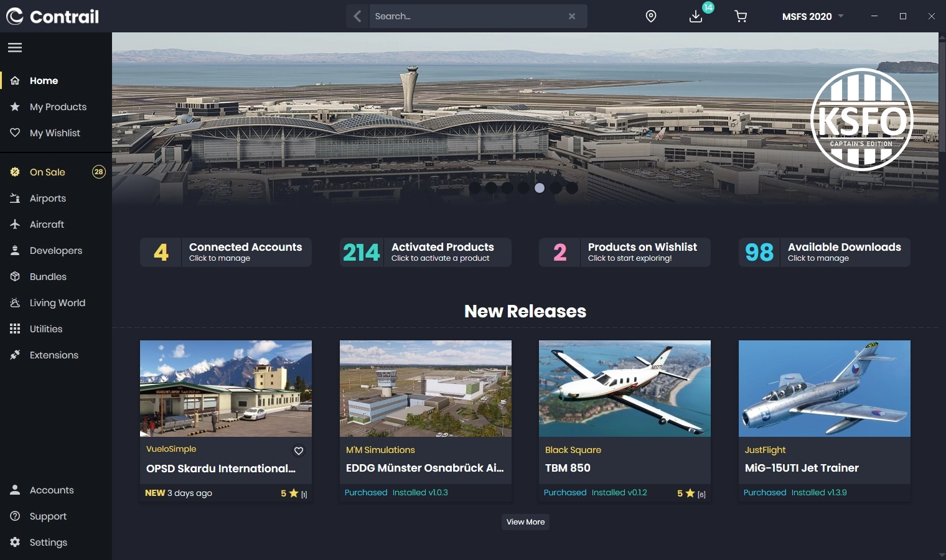Open the OPSD Skardu International thumbnail
946x560 pixels.
(x=226, y=388)
